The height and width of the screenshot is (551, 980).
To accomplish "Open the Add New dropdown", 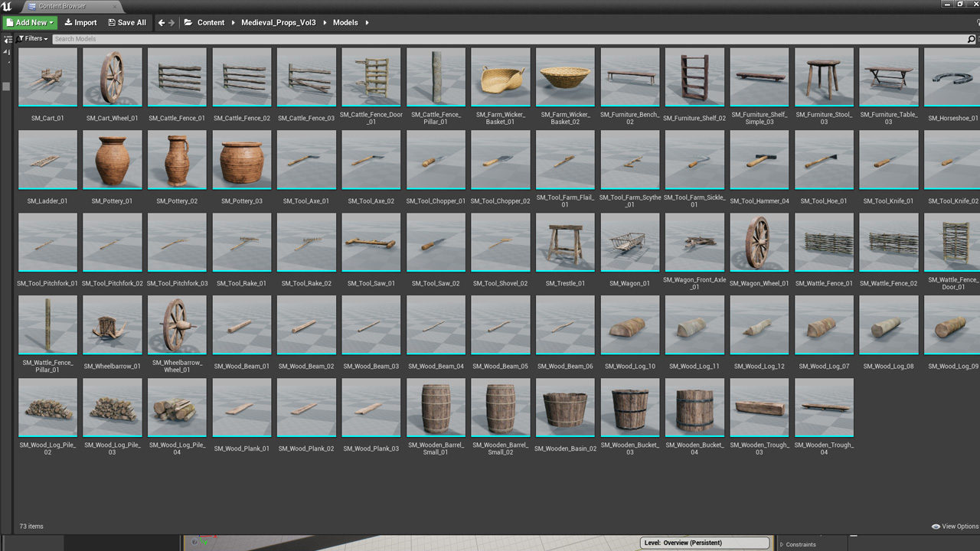I will tap(30, 23).
